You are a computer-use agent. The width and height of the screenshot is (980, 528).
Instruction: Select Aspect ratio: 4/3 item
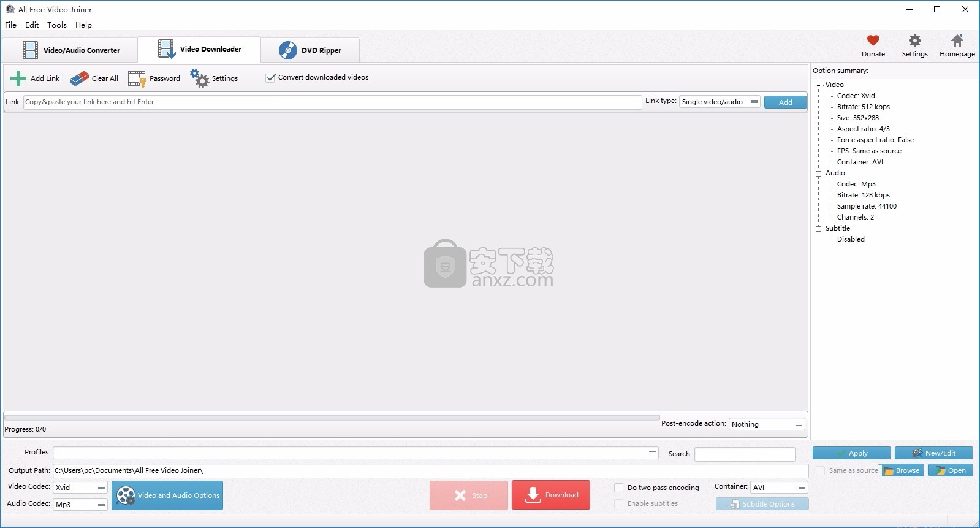coord(864,129)
